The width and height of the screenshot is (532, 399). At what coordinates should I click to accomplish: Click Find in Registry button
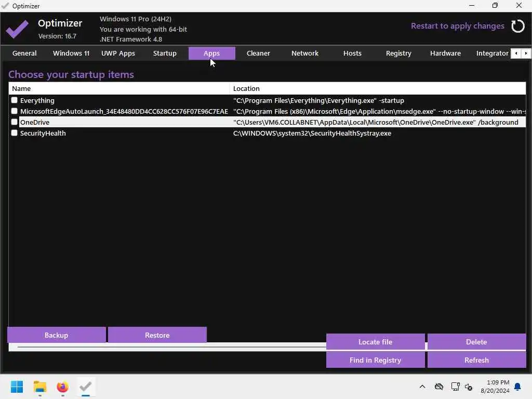pyautogui.click(x=375, y=360)
